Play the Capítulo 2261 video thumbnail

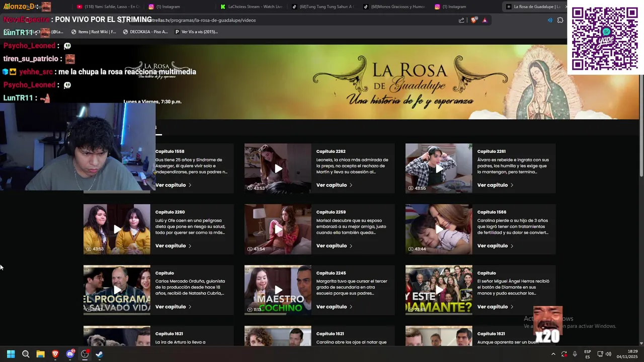439,168
